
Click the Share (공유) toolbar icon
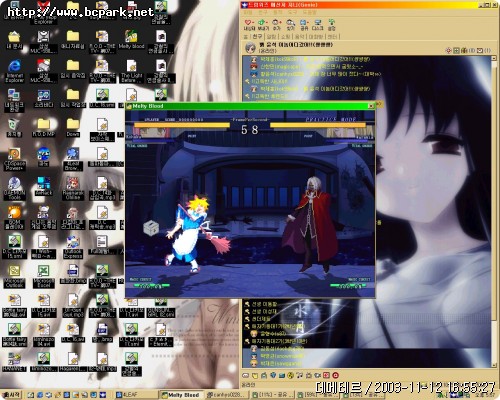[x=304, y=25]
